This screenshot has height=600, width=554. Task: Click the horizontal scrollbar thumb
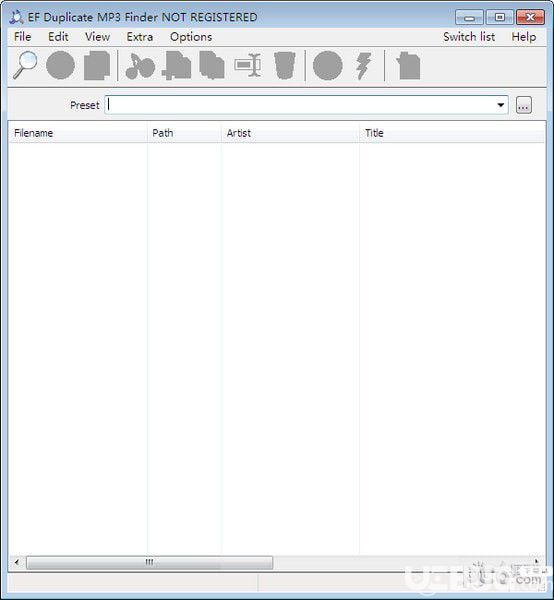point(150,562)
